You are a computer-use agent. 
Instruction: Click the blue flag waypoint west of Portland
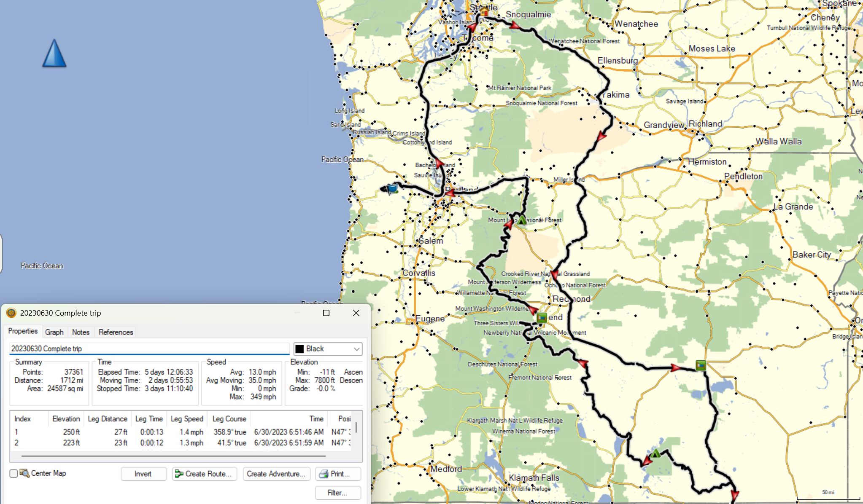pos(392,188)
